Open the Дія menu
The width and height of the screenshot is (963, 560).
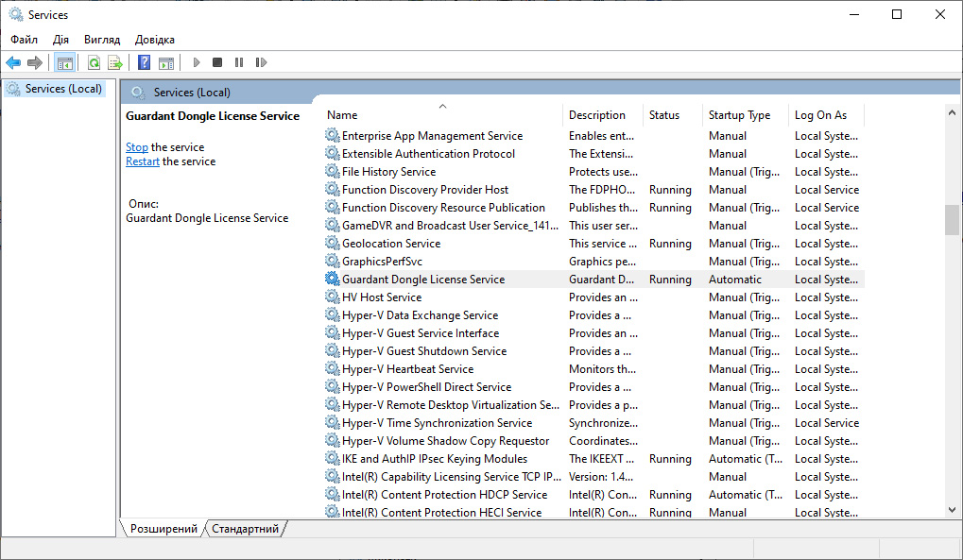pyautogui.click(x=60, y=40)
